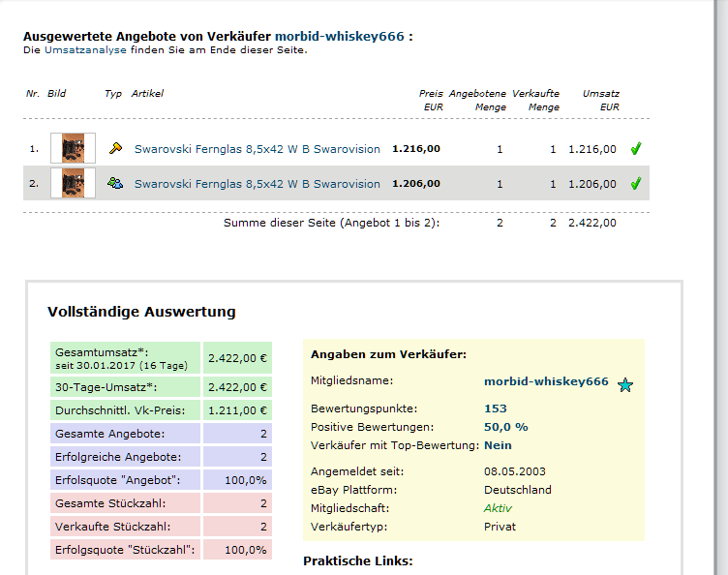Click the Vollständige Auswertung heading
Screen dimensions: 728x575
(x=141, y=312)
